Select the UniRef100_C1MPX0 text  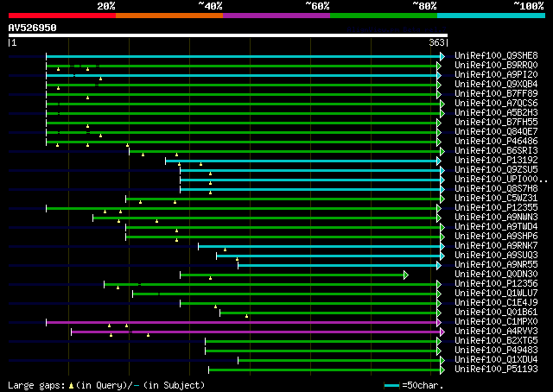pyautogui.click(x=496, y=322)
